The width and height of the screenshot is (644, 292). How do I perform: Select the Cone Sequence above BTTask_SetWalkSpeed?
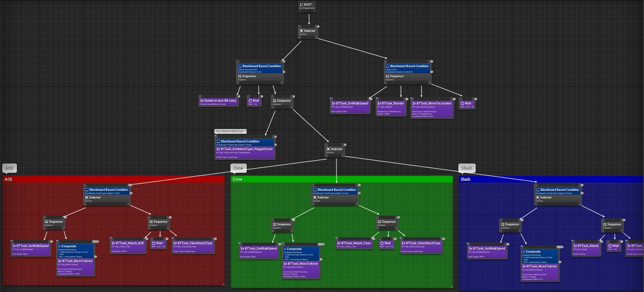tap(282, 226)
